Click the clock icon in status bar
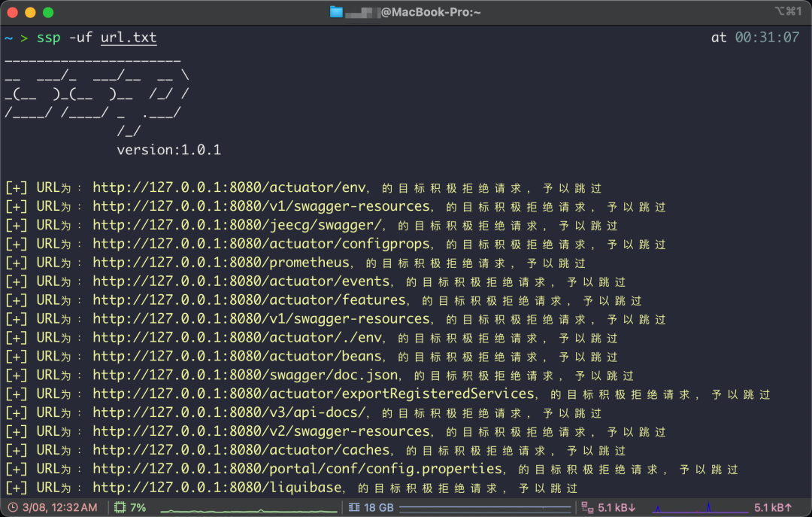This screenshot has width=812, height=517. pos(13,508)
